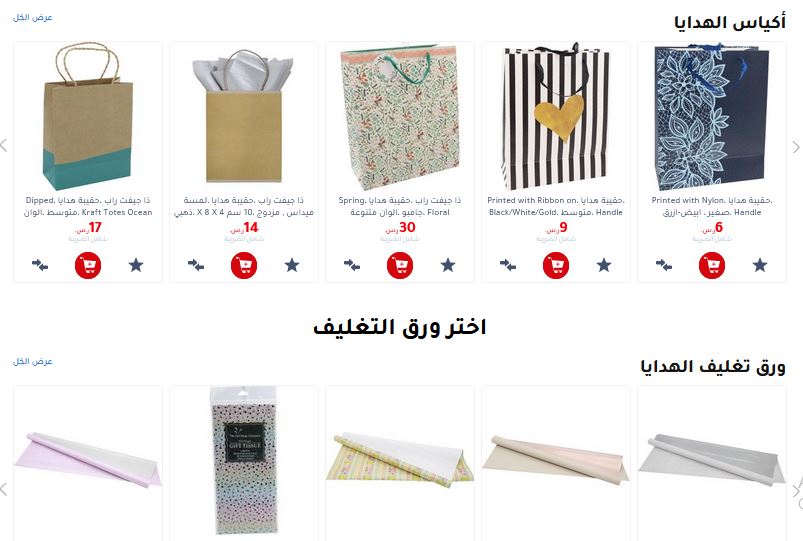Open the Gift Tissue dotted pack thumbnail
Viewport: 803px width, 541px height.
[x=244, y=461]
